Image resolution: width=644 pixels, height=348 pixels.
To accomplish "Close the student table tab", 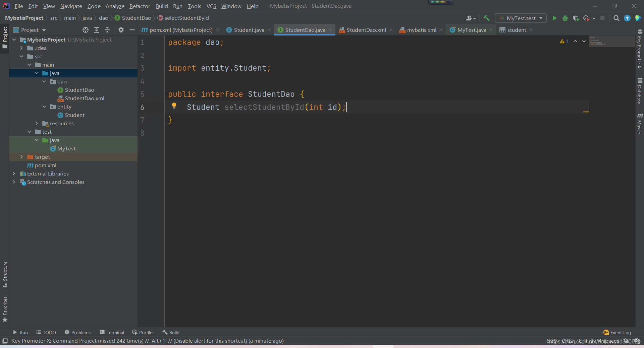I will tap(531, 30).
